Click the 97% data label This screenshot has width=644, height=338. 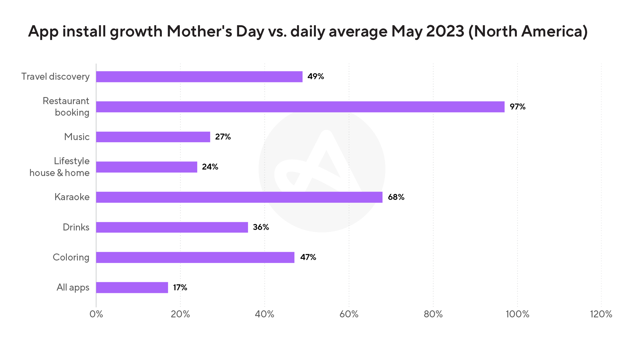pos(517,107)
